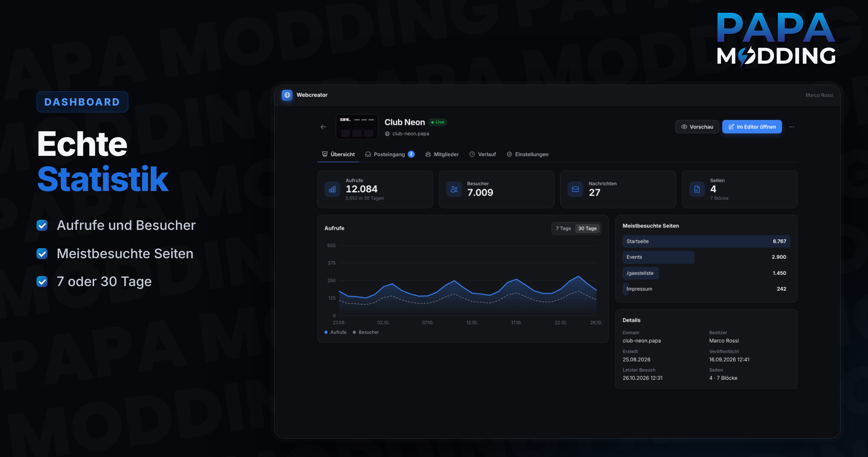Click the Startseite progress bar row
Viewport: 868px width, 457px height.
(706, 241)
